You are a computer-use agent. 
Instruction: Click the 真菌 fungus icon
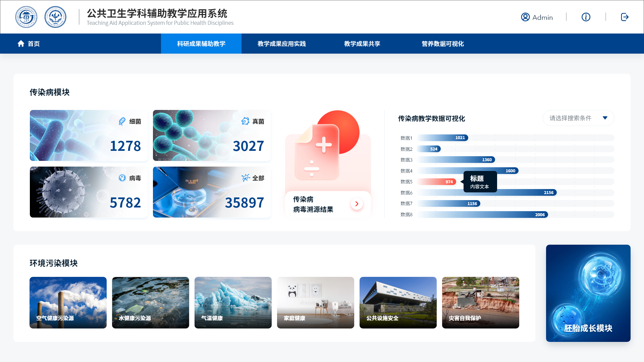[245, 121]
